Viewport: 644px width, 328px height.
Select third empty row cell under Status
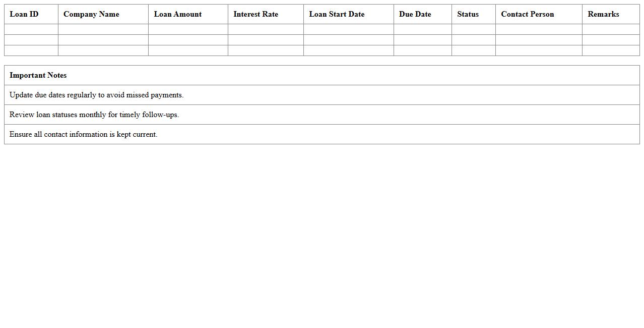(x=473, y=50)
